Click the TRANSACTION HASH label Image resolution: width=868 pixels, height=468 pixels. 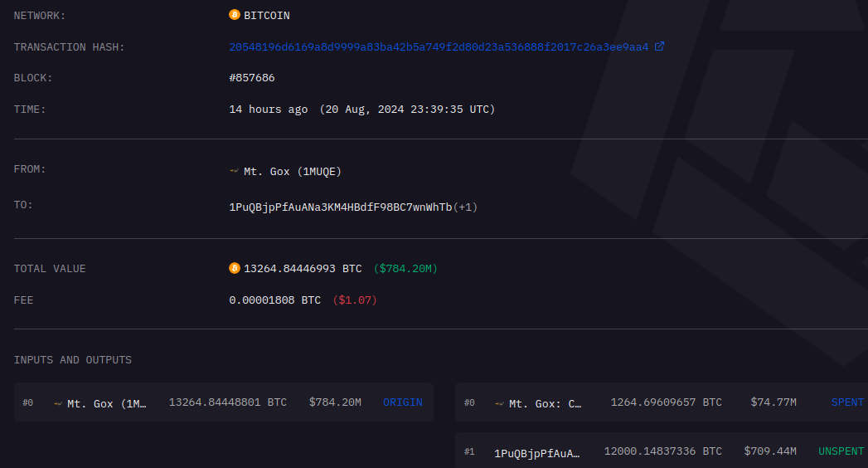click(x=69, y=47)
